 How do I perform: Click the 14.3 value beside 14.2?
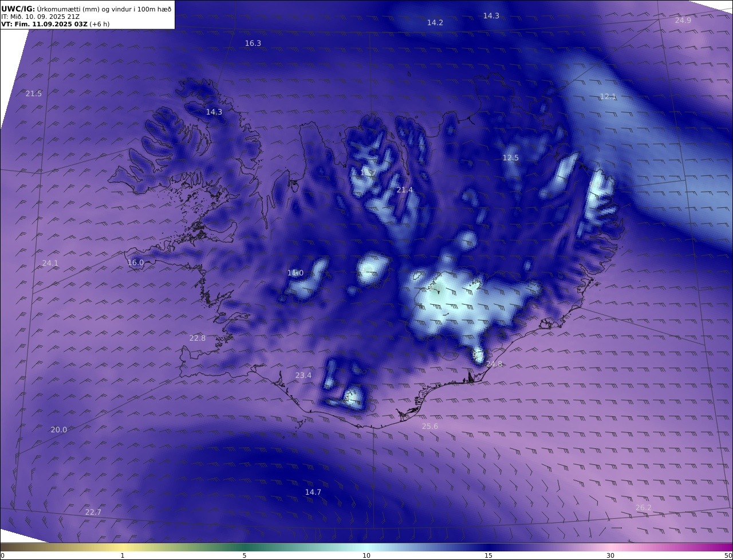tap(491, 16)
